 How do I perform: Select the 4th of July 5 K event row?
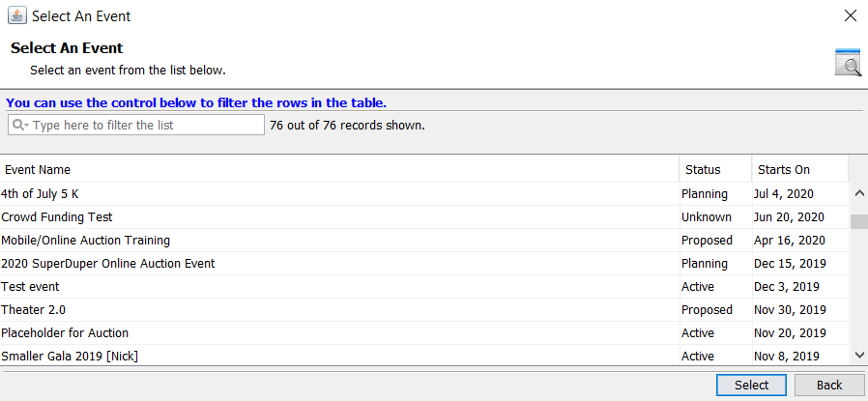coord(424,194)
